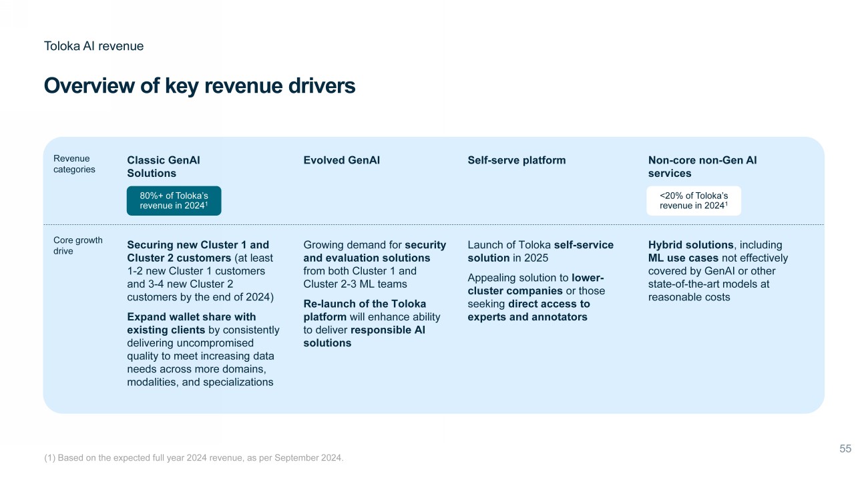This screenshot has width=868, height=488.
Task: Select the "Classic GenAI Solutions" column heading
Action: 164,167
